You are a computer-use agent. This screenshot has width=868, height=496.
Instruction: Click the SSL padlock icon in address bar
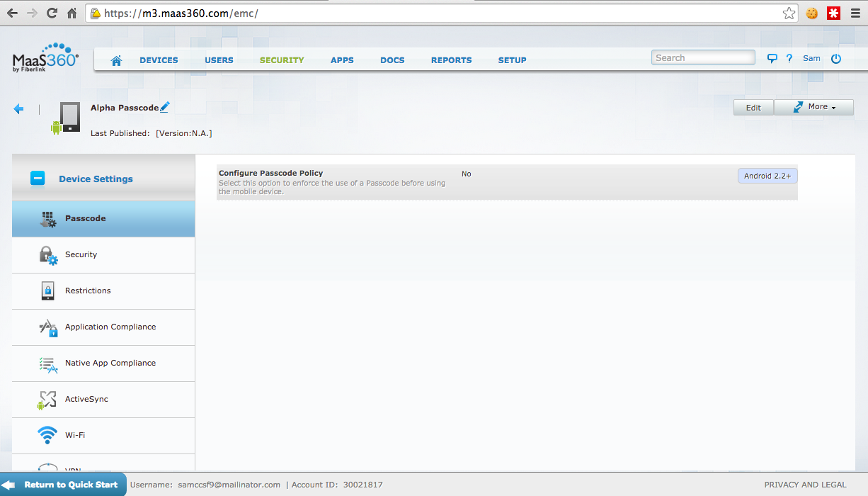96,13
